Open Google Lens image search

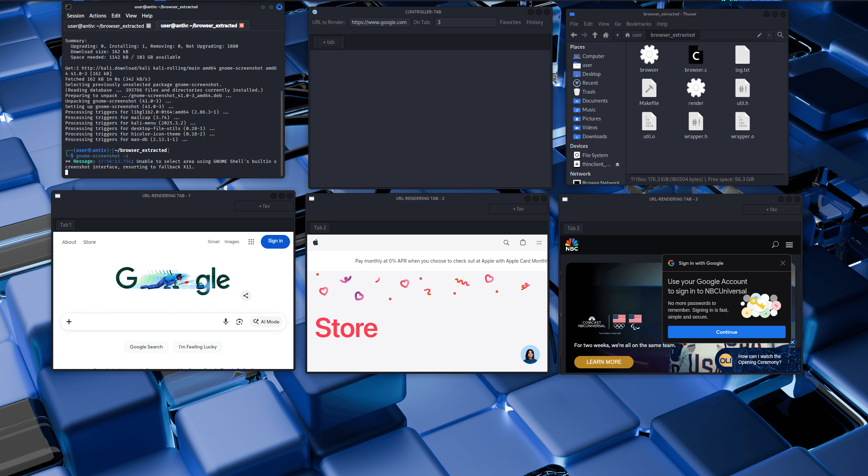(x=240, y=322)
